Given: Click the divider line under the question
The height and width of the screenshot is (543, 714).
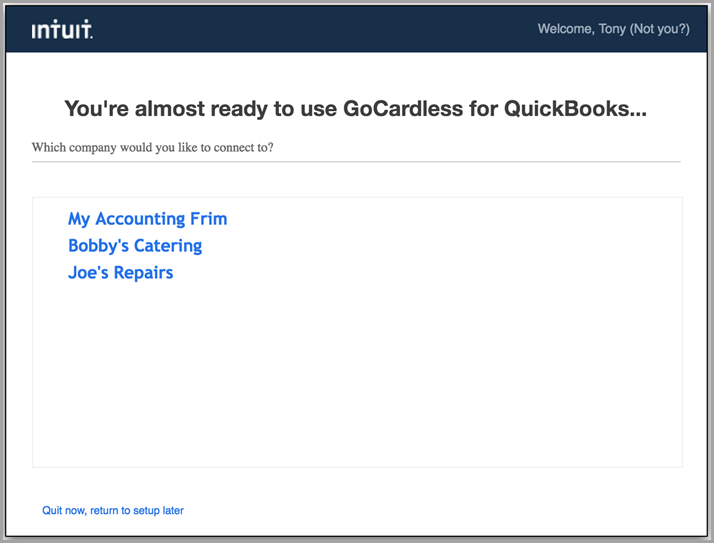Looking at the screenshot, I should tap(356, 161).
